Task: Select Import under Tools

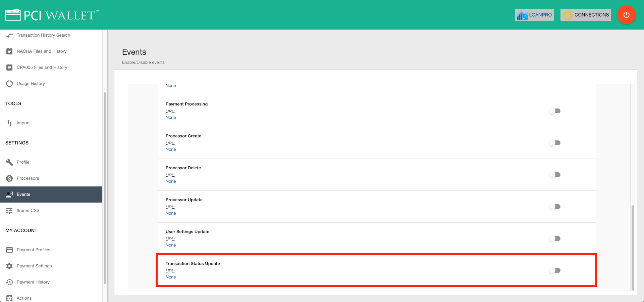Action: (x=51, y=123)
